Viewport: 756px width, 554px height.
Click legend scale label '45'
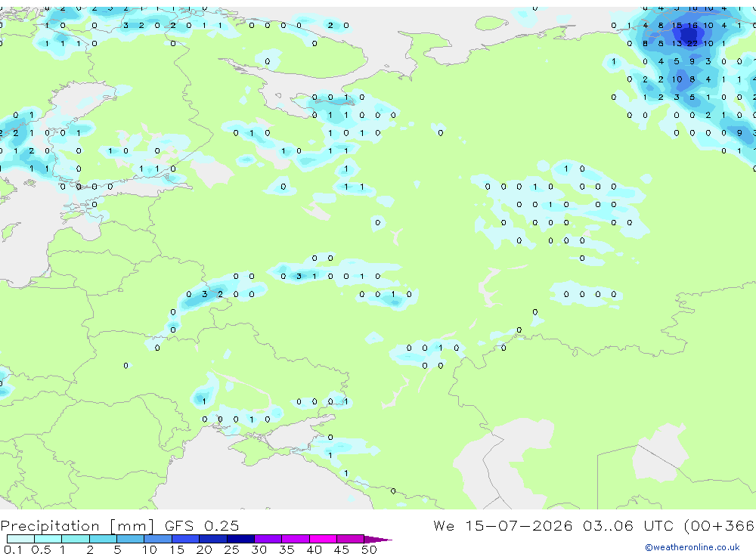click(x=342, y=549)
